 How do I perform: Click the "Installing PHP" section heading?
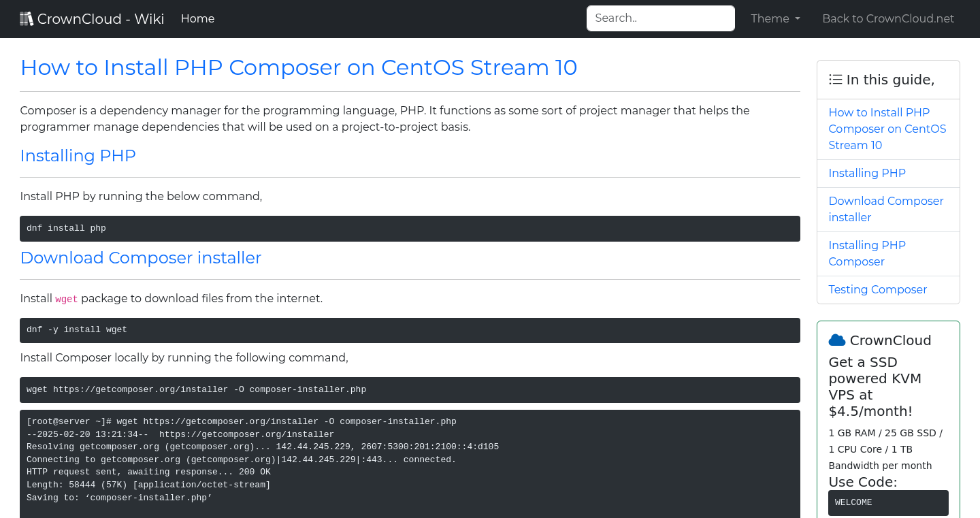click(78, 156)
